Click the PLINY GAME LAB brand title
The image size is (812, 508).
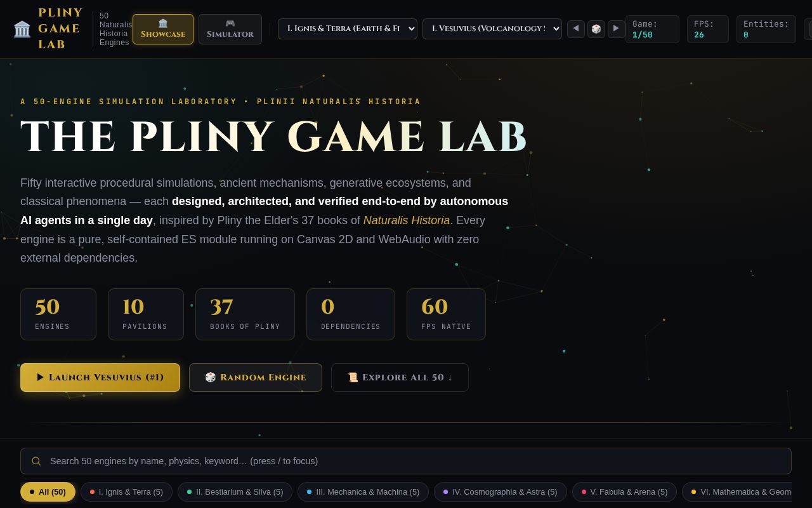pyautogui.click(x=60, y=29)
